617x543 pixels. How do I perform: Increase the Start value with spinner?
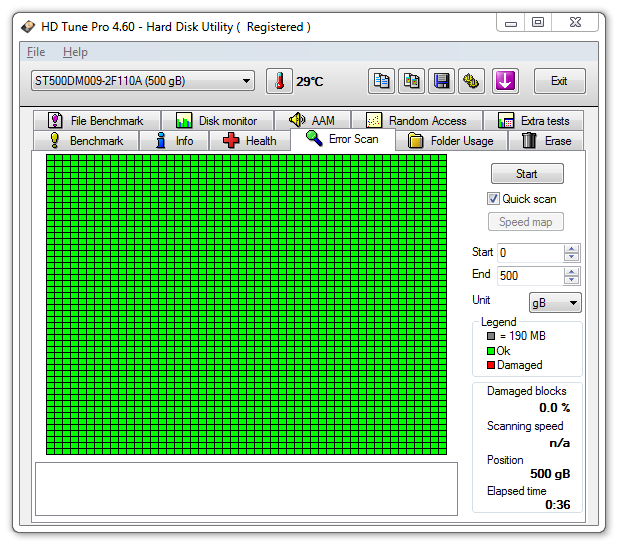(x=571, y=249)
